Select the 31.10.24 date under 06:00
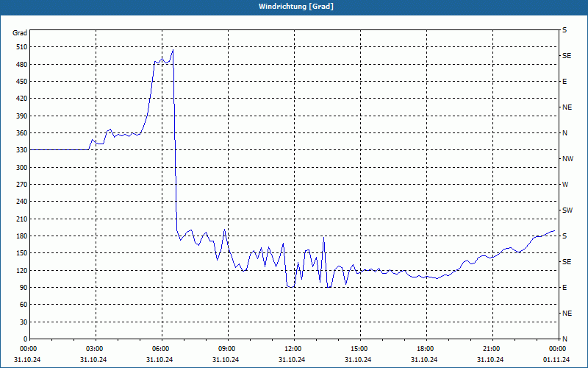The image size is (588, 368). click(x=159, y=360)
